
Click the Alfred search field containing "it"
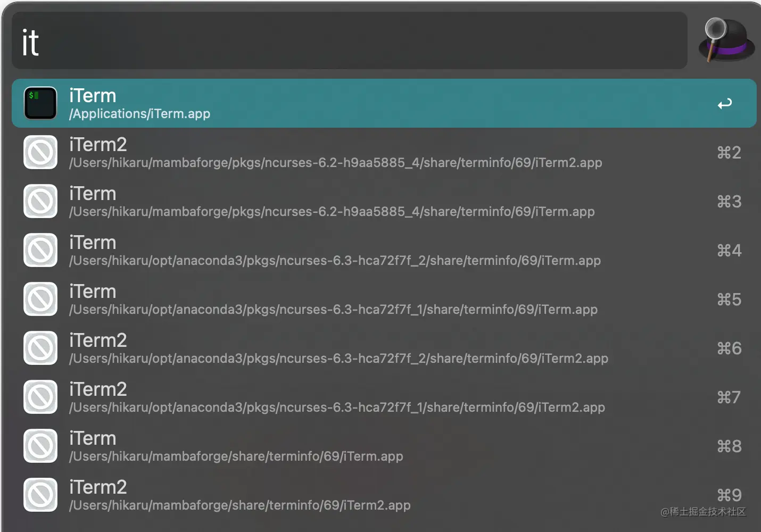coord(350,41)
